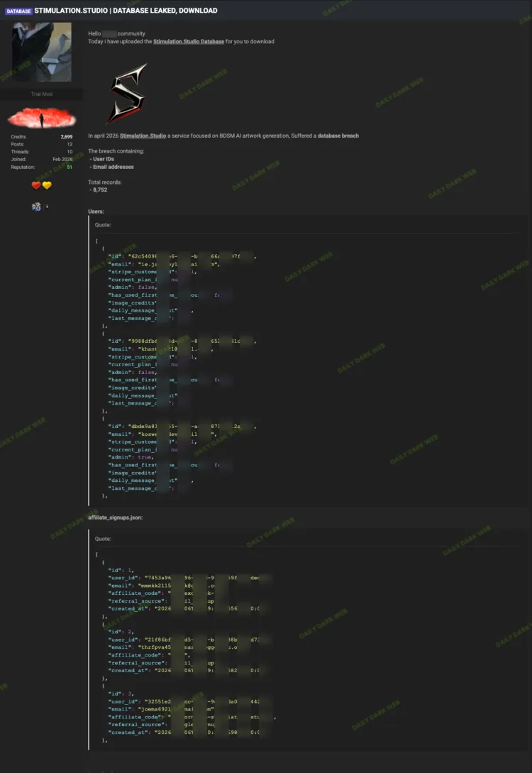Click the '"user_id": "32551e2' line
Viewport: 532px width, 773px height.
[x=190, y=701]
